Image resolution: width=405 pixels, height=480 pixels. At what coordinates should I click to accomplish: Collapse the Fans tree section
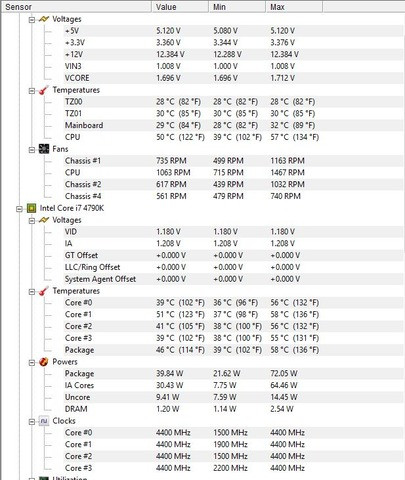coord(32,150)
